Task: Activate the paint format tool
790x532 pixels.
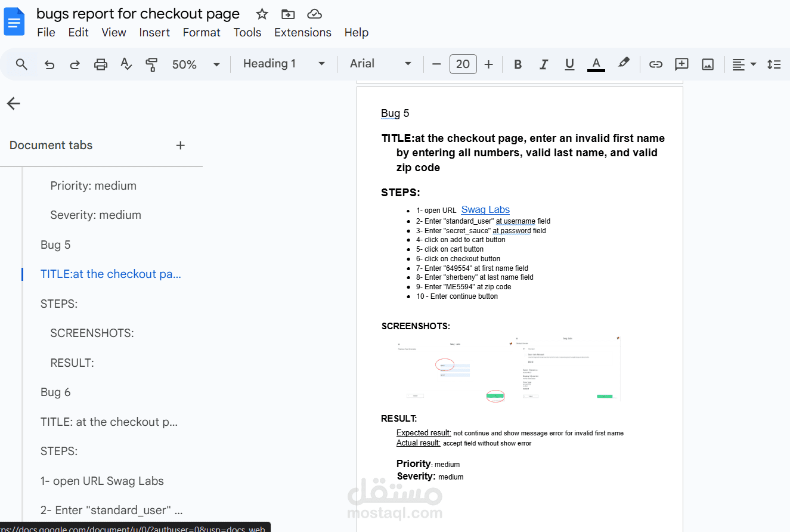Action: (151, 64)
